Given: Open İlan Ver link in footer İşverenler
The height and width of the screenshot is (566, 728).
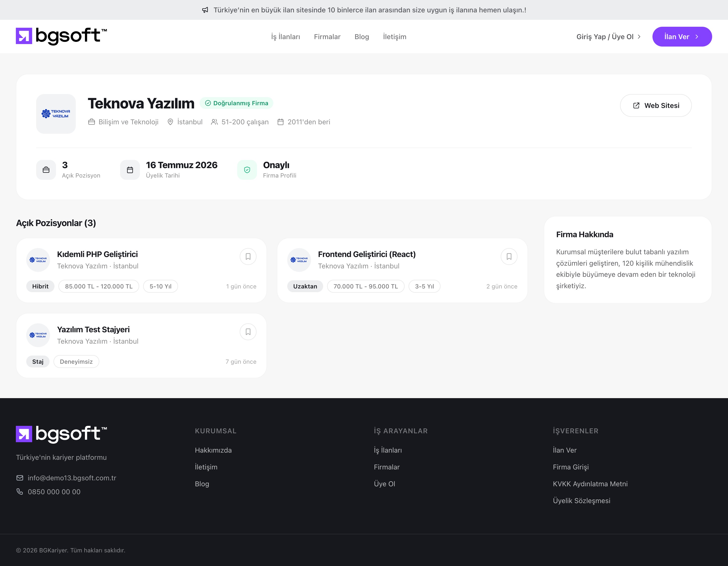Looking at the screenshot, I should tap(565, 450).
